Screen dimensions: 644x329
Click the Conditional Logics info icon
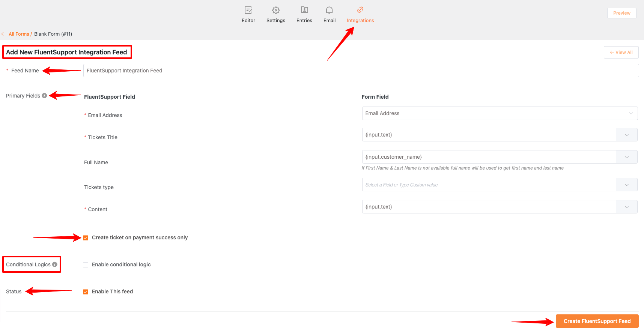tap(55, 264)
